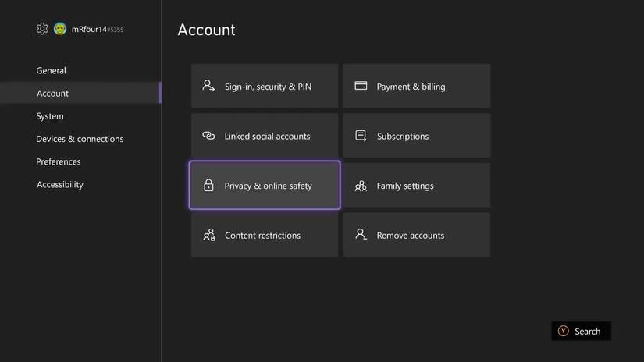This screenshot has width=644, height=362.
Task: Click the subscriptions list icon
Action: coord(361,136)
